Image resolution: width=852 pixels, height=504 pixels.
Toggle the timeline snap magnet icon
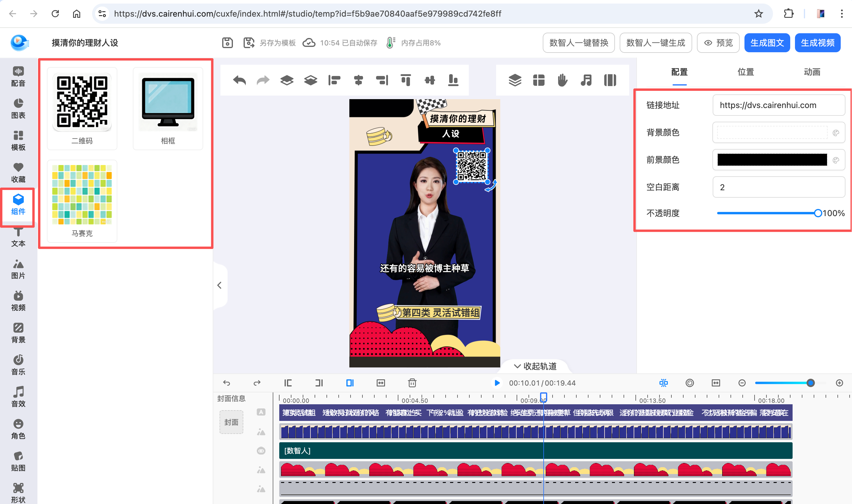(x=663, y=383)
